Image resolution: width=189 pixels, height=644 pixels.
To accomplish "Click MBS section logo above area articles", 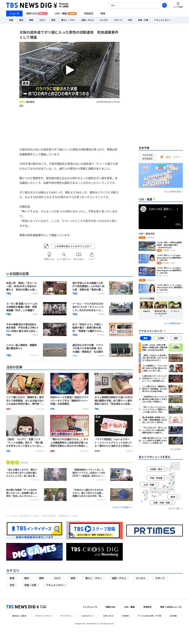I will 13,462.
